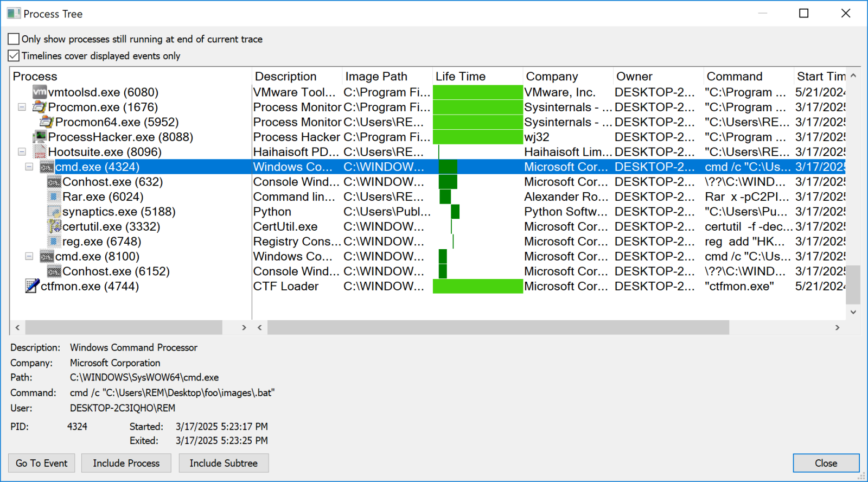Close the dialog with Close button

[x=826, y=463]
